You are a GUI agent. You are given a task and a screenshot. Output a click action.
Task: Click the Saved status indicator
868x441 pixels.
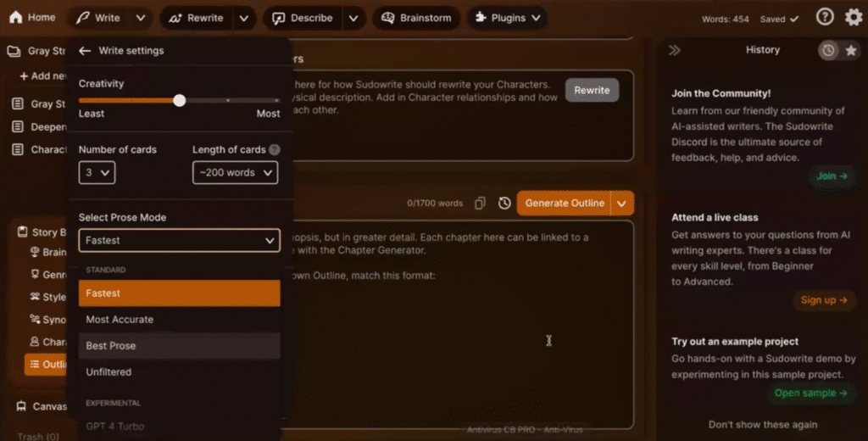[x=780, y=19]
